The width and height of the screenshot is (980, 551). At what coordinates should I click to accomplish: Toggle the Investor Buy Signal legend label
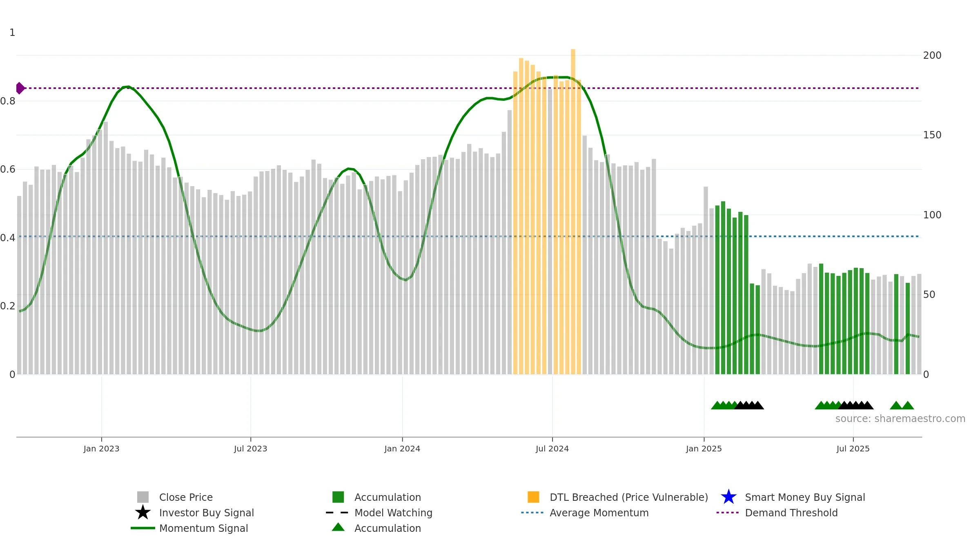[207, 513]
